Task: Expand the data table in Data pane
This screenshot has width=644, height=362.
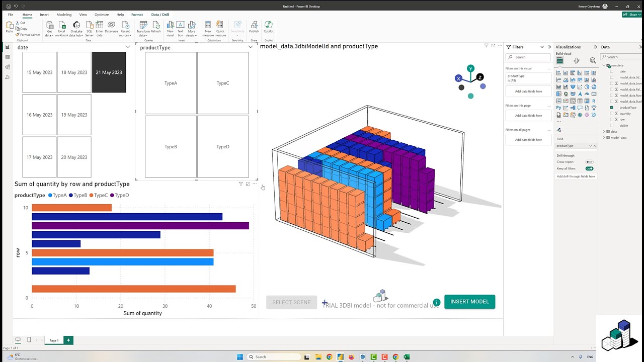Action: pyautogui.click(x=604, y=132)
